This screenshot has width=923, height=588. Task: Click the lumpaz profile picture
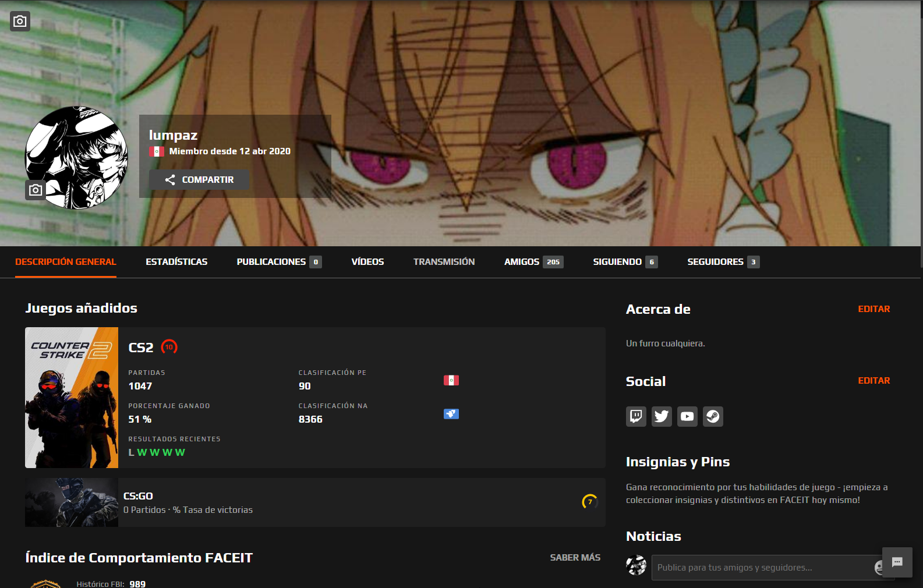click(76, 157)
